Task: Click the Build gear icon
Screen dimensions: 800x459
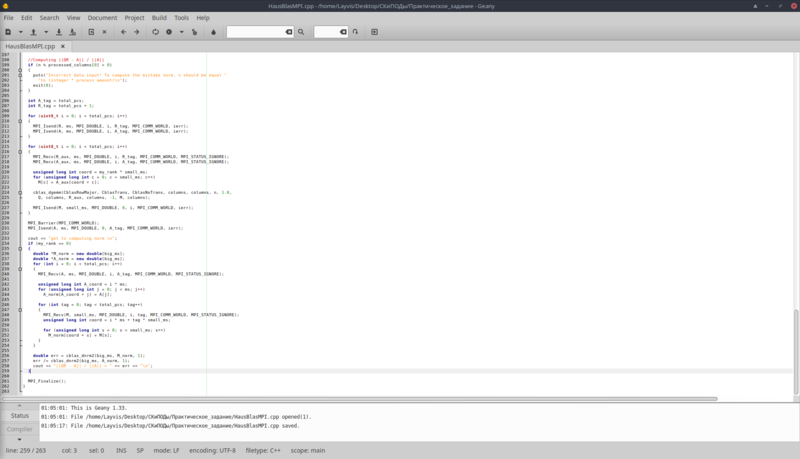Action: pyautogui.click(x=169, y=32)
